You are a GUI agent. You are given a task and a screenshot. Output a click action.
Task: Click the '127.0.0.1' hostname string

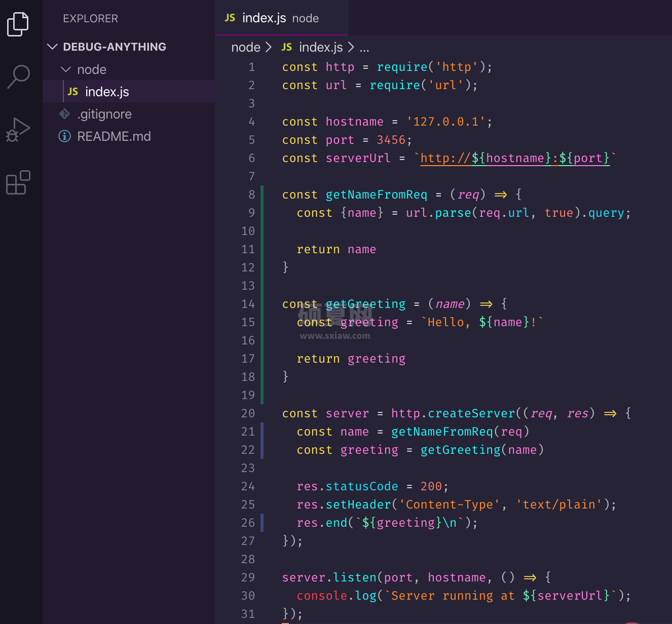click(x=446, y=122)
